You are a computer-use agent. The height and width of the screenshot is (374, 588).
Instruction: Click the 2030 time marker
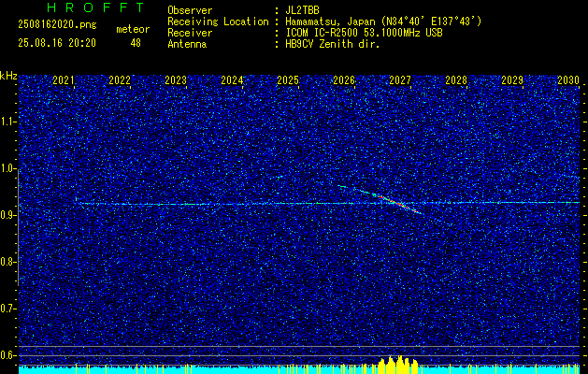tap(568, 80)
